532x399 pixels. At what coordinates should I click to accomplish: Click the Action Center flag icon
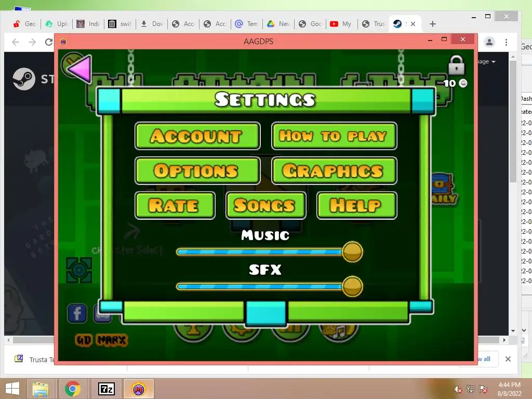point(483,389)
